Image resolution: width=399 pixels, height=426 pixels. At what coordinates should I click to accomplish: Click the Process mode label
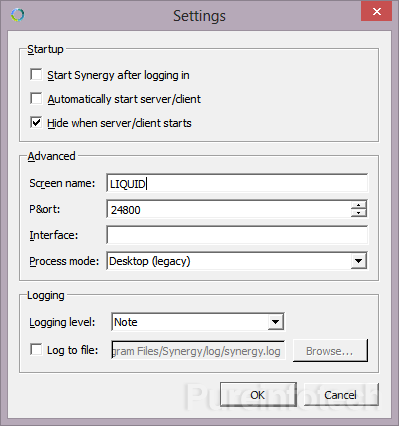[64, 261]
